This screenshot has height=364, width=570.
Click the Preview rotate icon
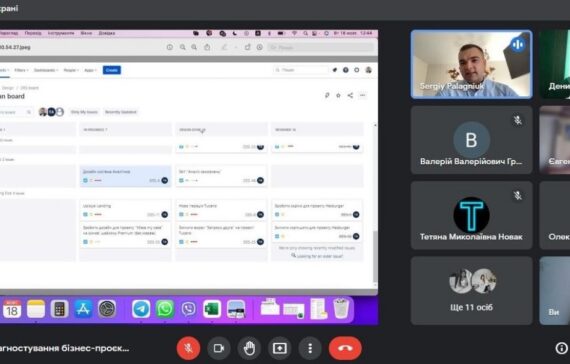(248, 47)
